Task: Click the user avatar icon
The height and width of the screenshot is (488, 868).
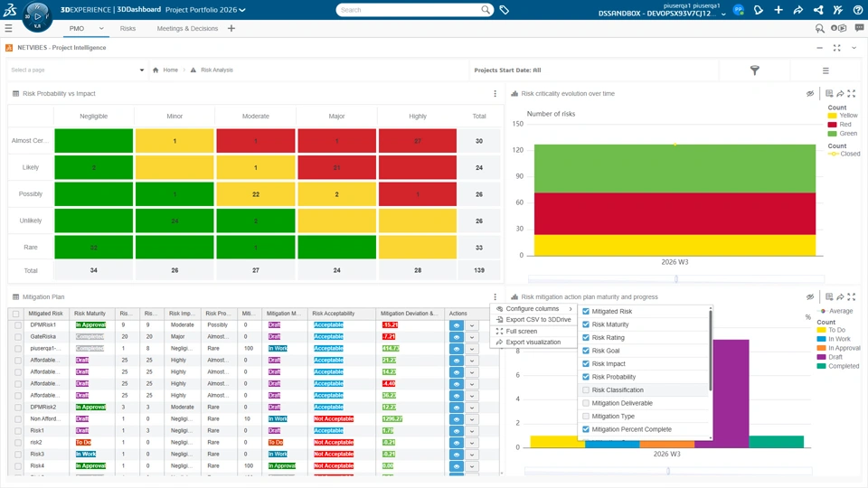Action: tap(739, 10)
